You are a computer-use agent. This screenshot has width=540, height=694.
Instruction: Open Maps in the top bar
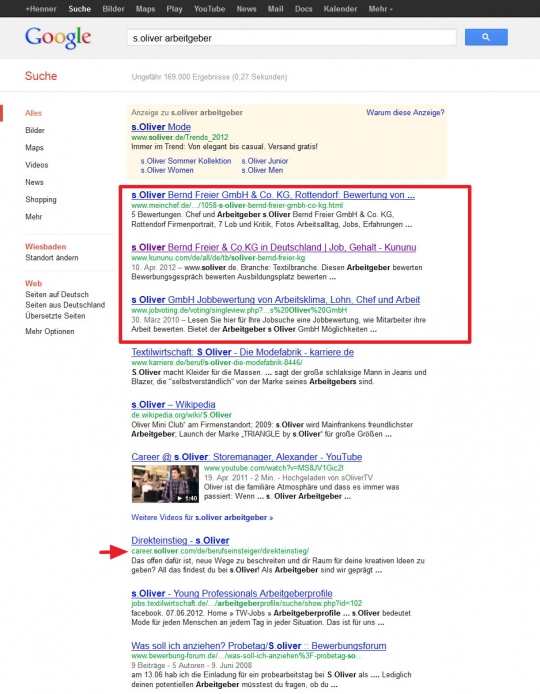145,9
